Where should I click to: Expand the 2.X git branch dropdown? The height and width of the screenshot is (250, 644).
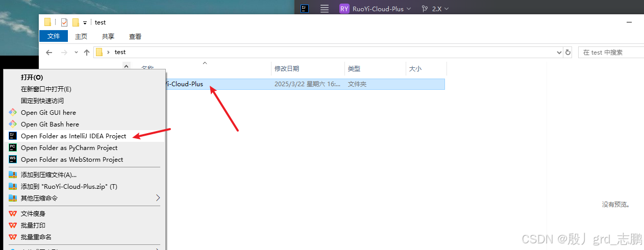[435, 9]
